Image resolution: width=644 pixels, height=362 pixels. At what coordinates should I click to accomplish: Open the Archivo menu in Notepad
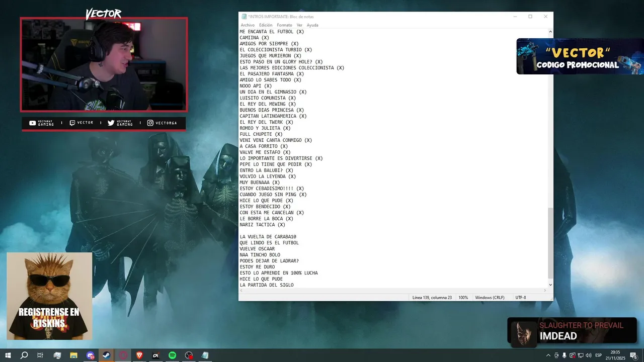tap(248, 25)
